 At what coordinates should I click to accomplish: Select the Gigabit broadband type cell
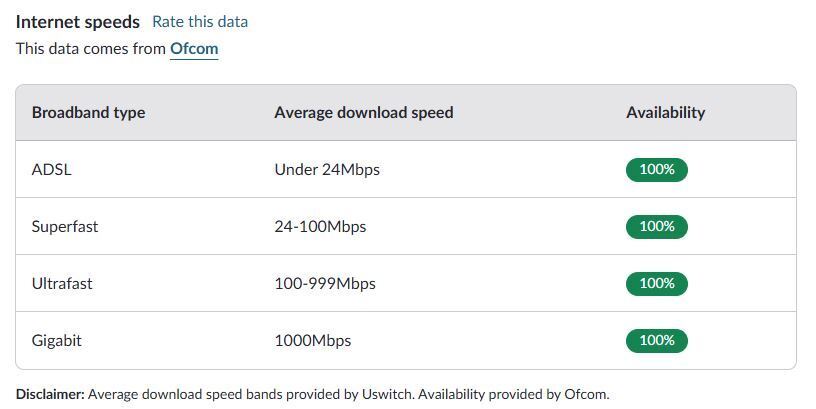(57, 340)
